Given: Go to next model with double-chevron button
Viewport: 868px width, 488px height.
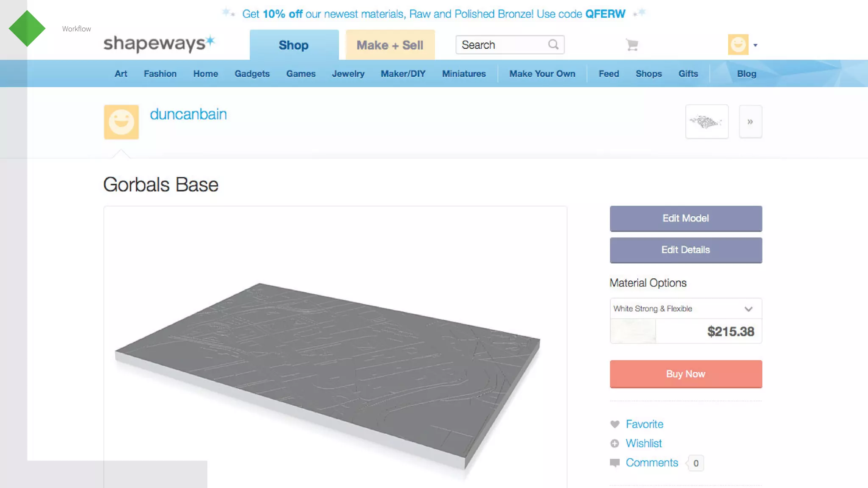Looking at the screenshot, I should click(x=750, y=122).
